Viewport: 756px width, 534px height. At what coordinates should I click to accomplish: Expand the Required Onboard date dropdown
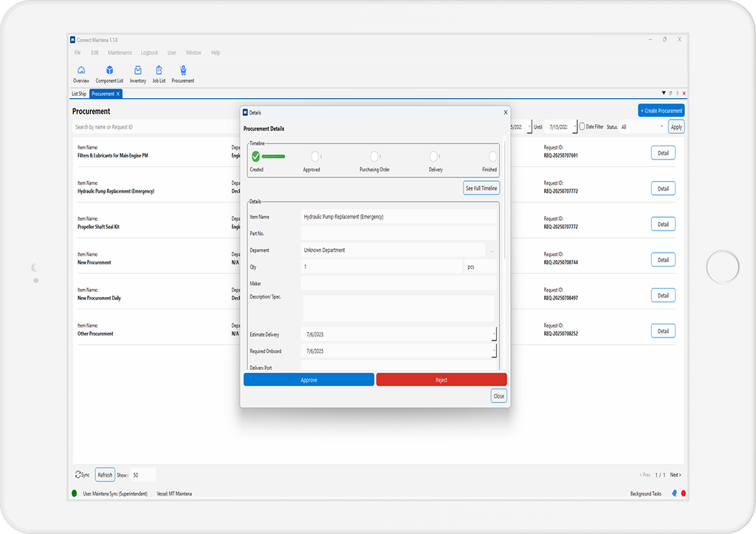494,351
